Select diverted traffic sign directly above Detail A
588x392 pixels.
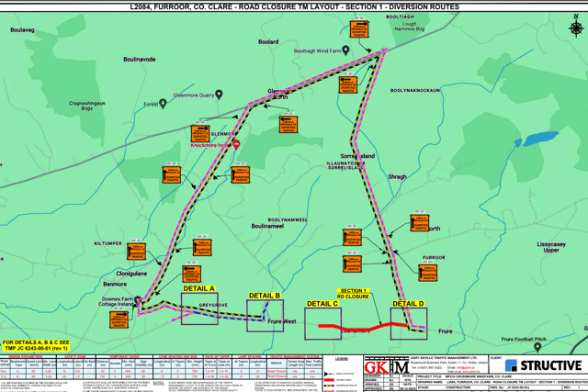coord(192,274)
